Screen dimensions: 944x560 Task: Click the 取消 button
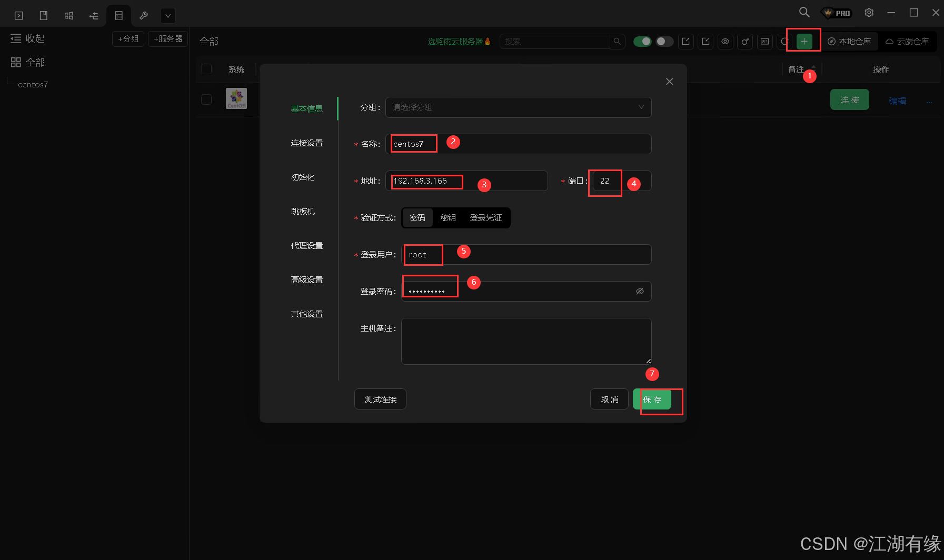[x=610, y=399]
